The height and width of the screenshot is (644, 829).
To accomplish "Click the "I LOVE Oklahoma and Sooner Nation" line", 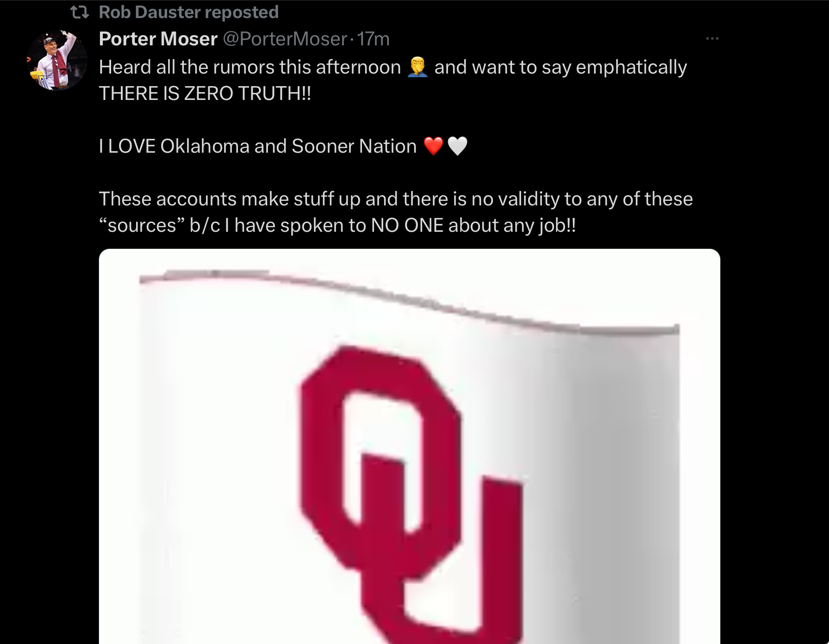I will tap(257, 146).
